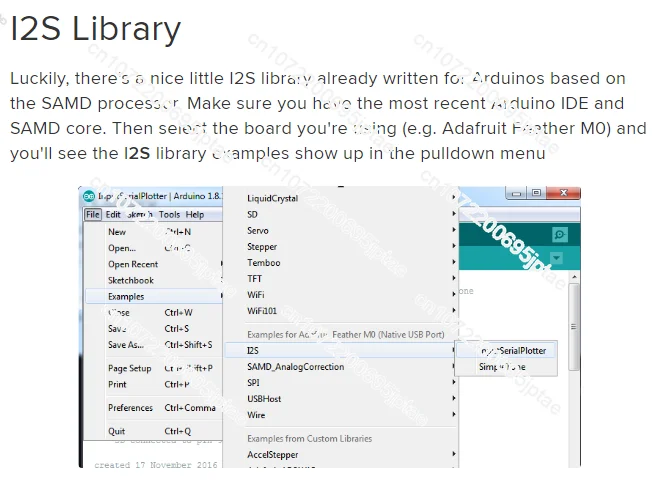The width and height of the screenshot is (659, 493).
Task: Open the InputSerialPlotter example
Action: pos(506,351)
